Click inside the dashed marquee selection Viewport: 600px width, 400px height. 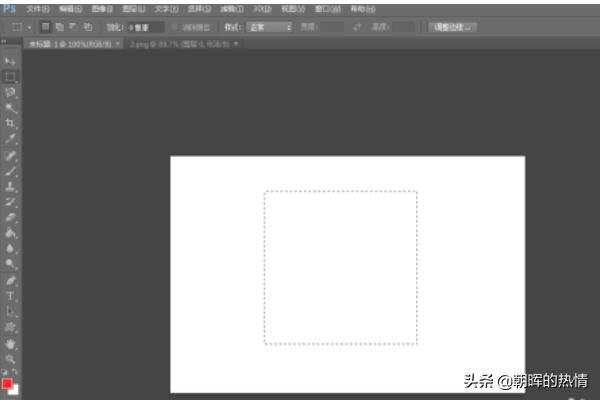point(341,268)
